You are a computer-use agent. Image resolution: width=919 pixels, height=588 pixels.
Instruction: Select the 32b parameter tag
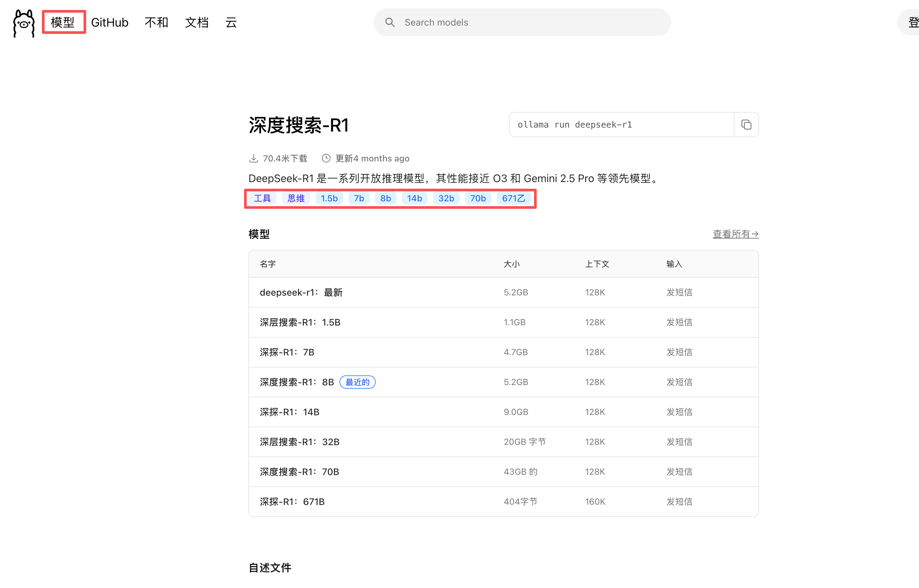click(446, 198)
